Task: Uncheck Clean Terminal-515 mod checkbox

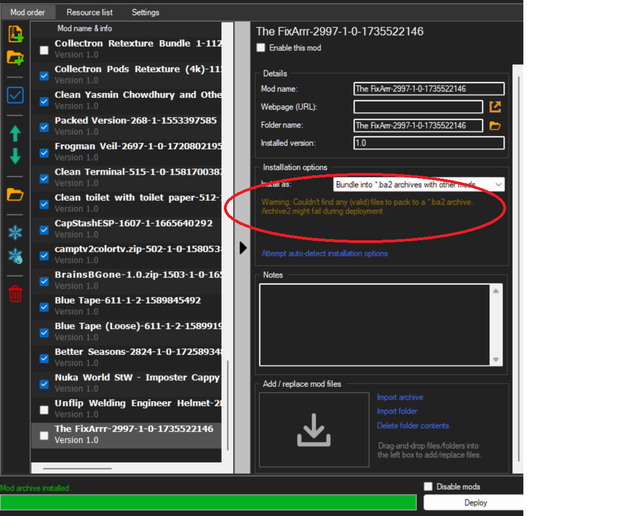Action: [x=44, y=179]
